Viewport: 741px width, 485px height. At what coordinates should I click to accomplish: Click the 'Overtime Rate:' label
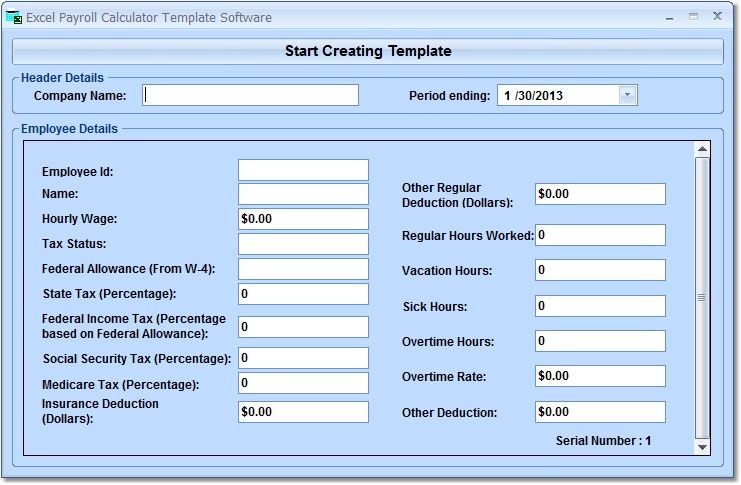444,377
